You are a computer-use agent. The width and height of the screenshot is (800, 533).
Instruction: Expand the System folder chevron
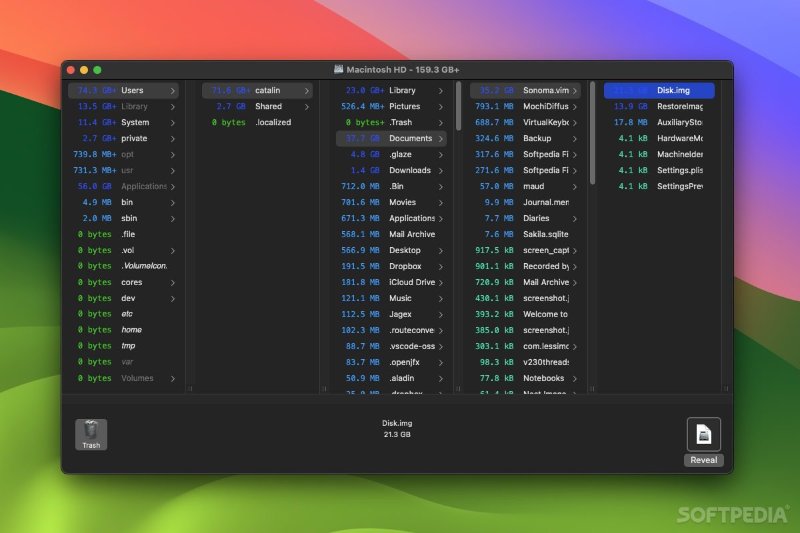click(x=173, y=123)
